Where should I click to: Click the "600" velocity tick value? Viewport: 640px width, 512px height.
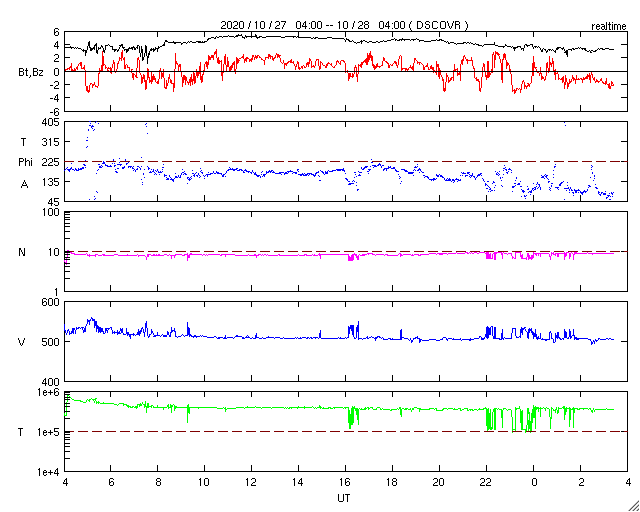pyautogui.click(x=52, y=302)
